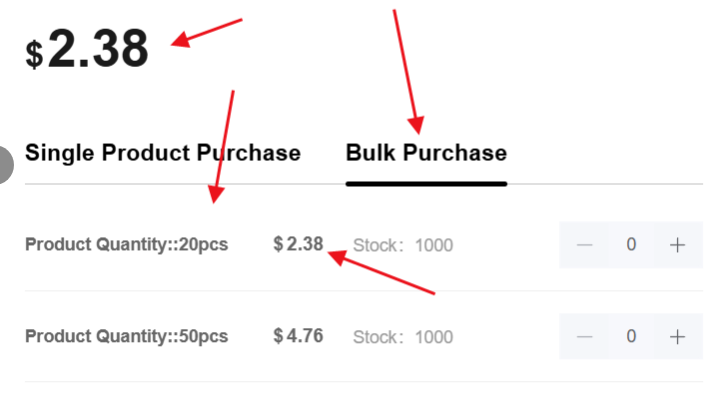The width and height of the screenshot is (721, 405).
Task: Select the Bulk Purchase tab
Action: (x=426, y=153)
